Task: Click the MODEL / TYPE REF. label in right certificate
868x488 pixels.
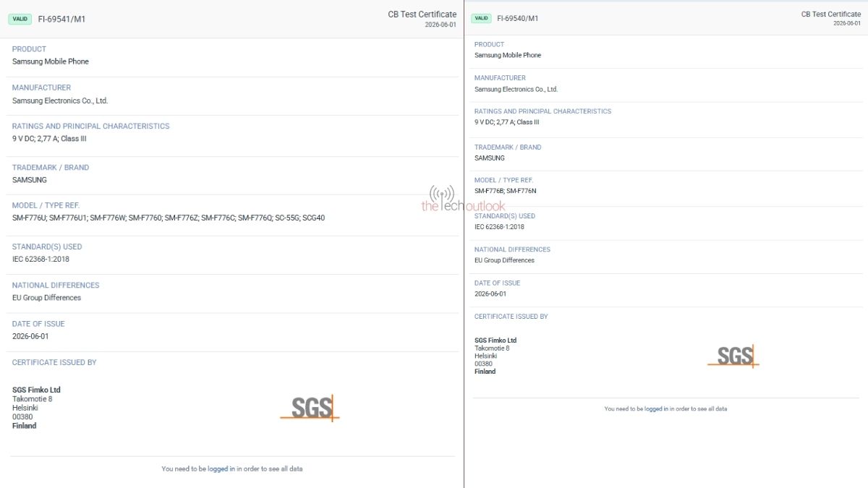Action: coord(504,180)
